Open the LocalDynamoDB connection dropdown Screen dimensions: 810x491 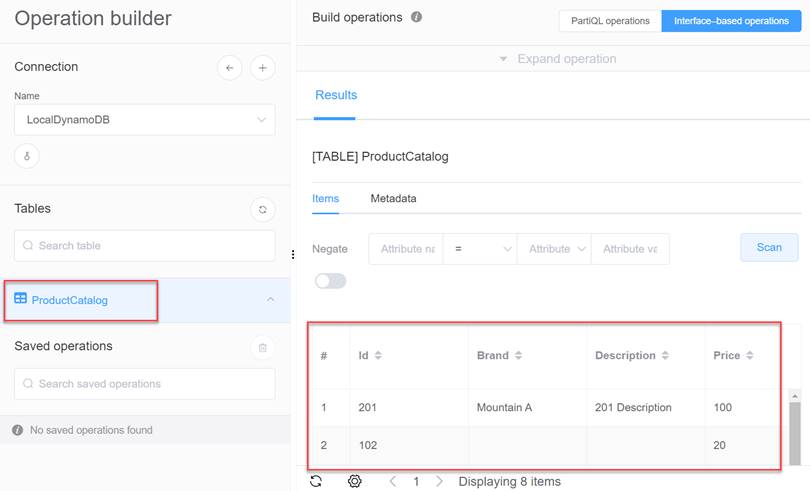pyautogui.click(x=145, y=120)
